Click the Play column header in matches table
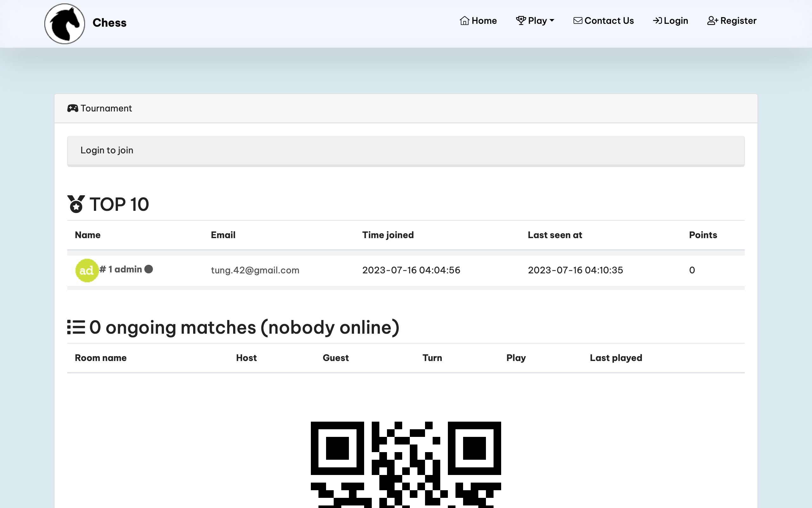This screenshot has width=812, height=508. pyautogui.click(x=516, y=358)
